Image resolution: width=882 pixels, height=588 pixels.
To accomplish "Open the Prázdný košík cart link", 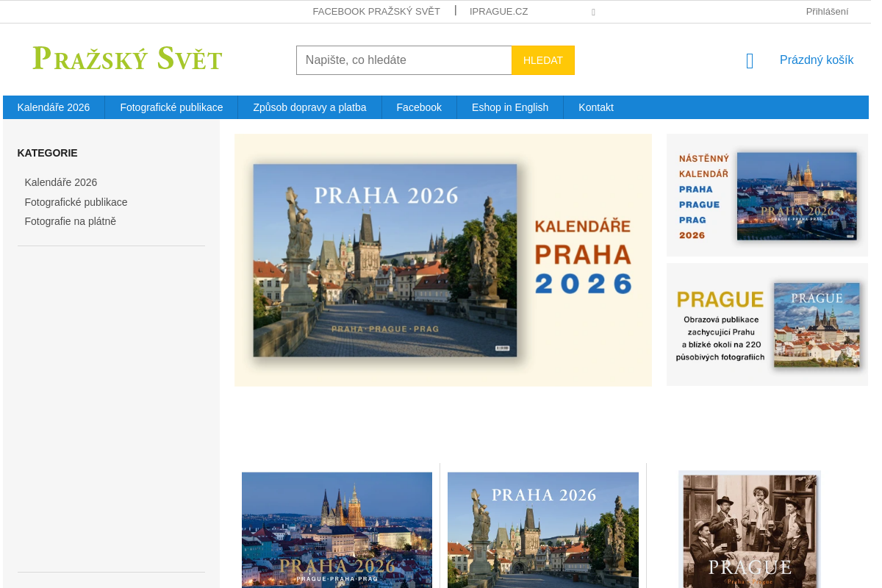I will 817,60.
